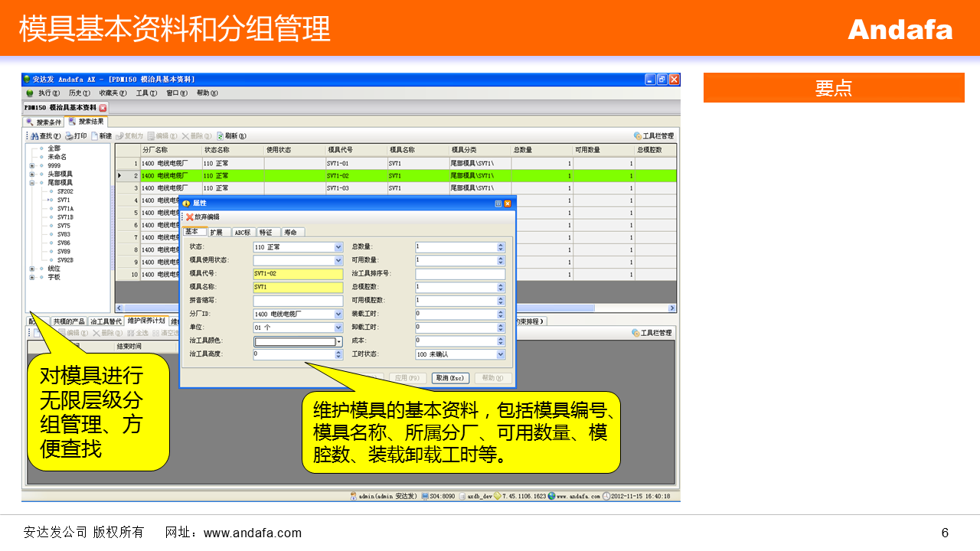The height and width of the screenshot is (551, 980).
Task: Switch to the 搜索条件 tab
Action: point(44,122)
